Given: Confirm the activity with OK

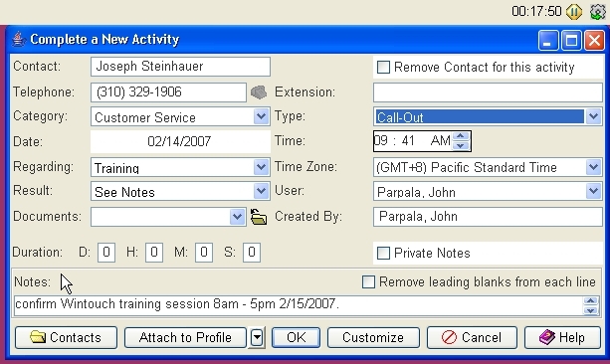Looking at the screenshot, I should click(x=297, y=337).
